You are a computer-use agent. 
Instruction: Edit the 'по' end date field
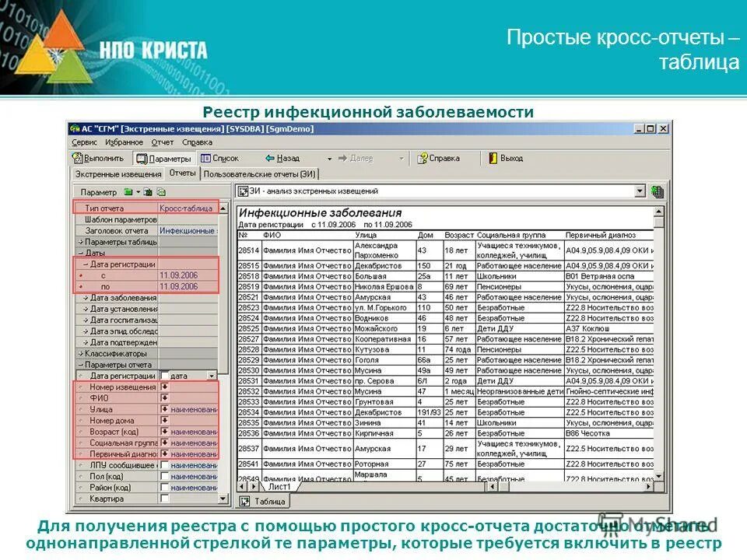click(x=188, y=287)
